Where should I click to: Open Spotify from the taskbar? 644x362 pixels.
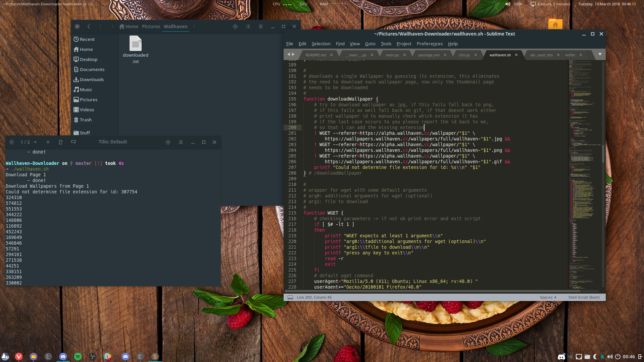tap(78, 357)
